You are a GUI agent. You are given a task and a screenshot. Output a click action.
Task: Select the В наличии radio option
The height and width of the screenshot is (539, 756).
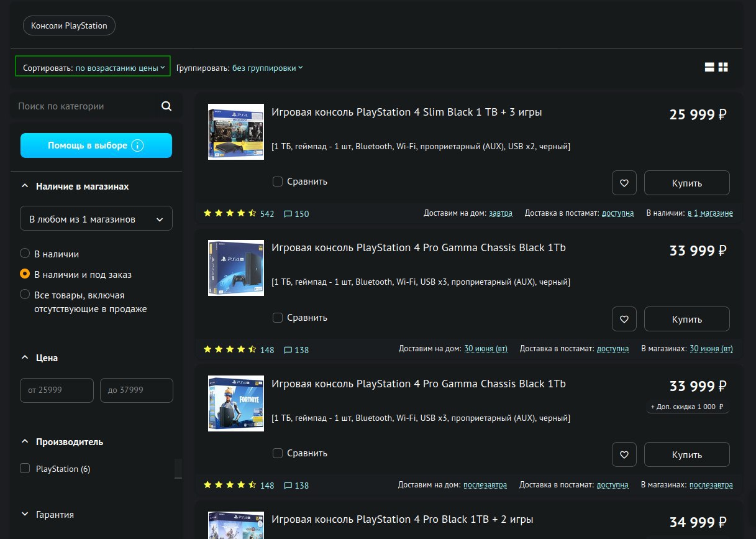(x=25, y=254)
